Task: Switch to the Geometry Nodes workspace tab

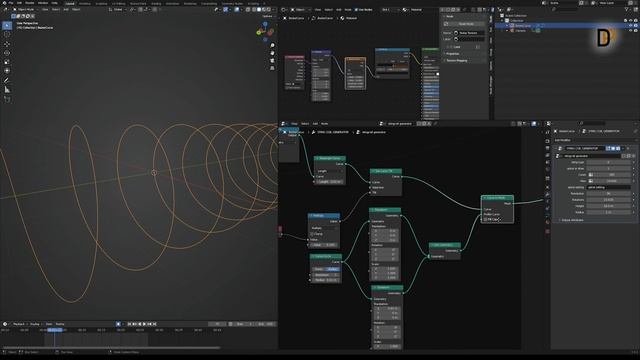Action: [x=232, y=3]
